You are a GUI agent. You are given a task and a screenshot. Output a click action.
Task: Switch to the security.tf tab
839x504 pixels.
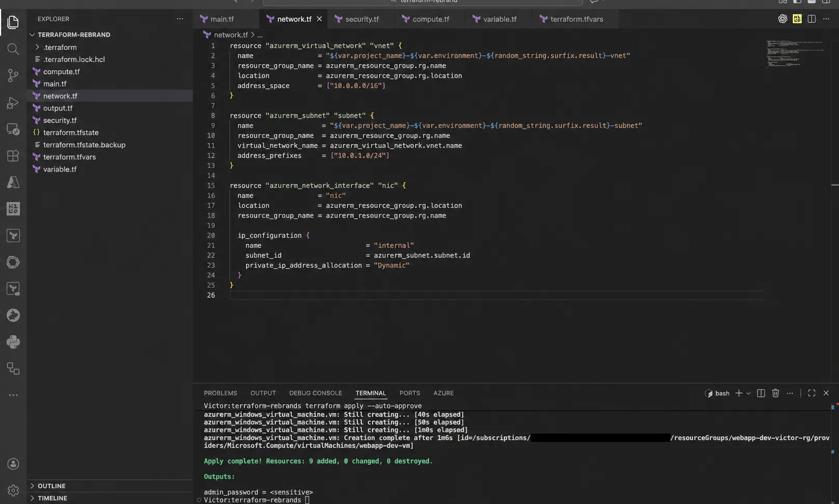[362, 19]
